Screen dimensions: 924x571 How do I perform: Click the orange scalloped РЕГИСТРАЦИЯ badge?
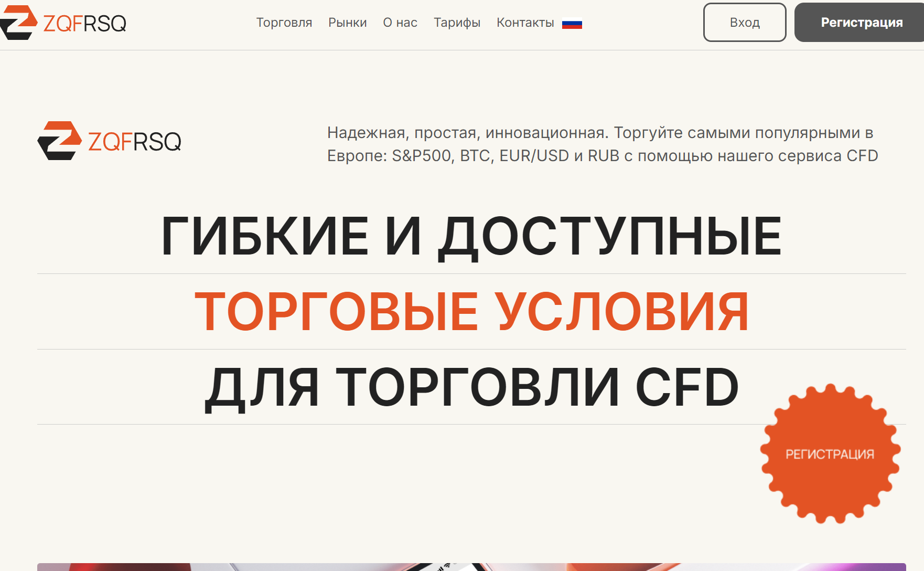point(830,454)
